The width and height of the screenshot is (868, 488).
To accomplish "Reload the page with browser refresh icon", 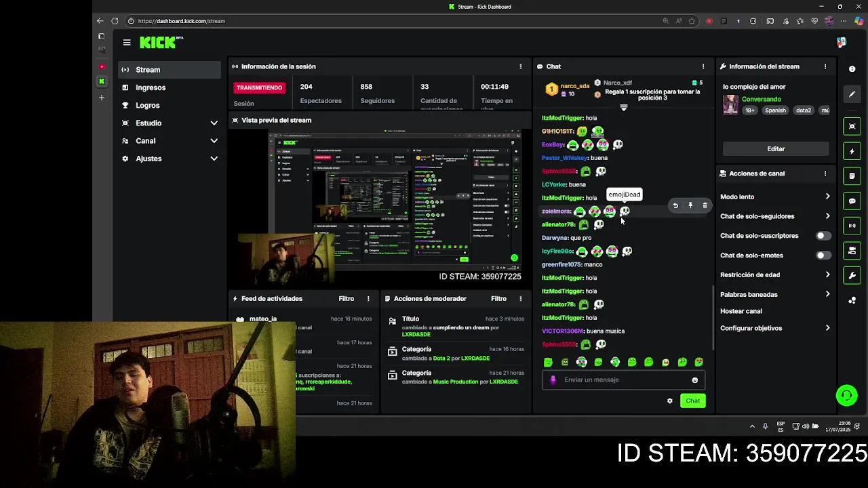I will (x=115, y=21).
